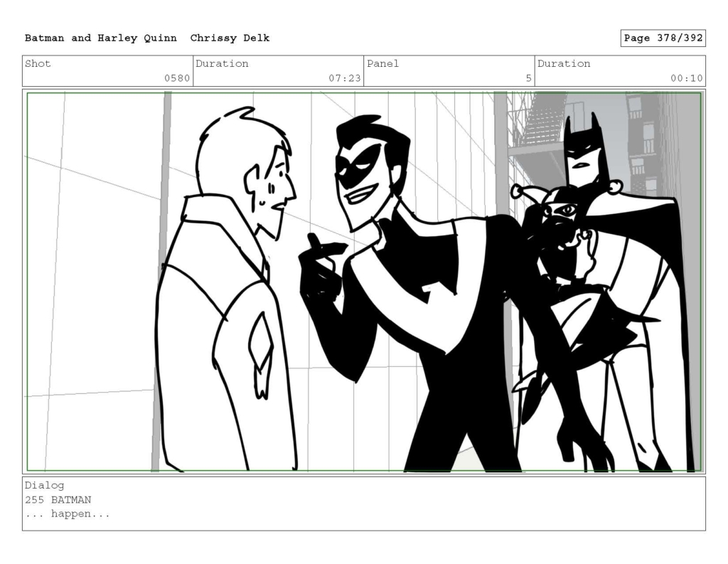Click the panel duration value '00:10'
The height and width of the screenshot is (564, 728).
[x=686, y=78]
